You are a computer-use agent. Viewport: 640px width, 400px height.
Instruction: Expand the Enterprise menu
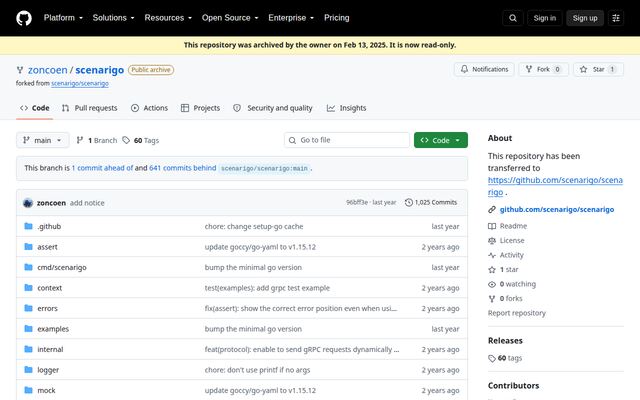[291, 18]
